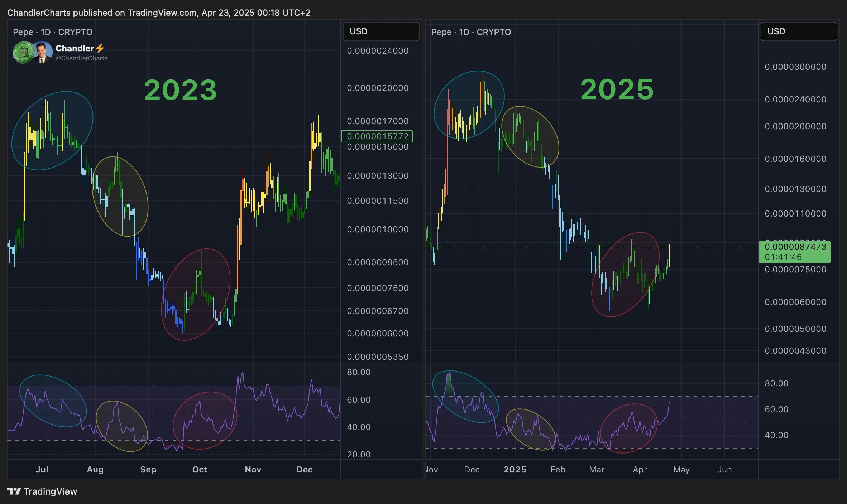Click the lightning bolt next to Chandler
The height and width of the screenshot is (504, 847).
click(x=100, y=48)
